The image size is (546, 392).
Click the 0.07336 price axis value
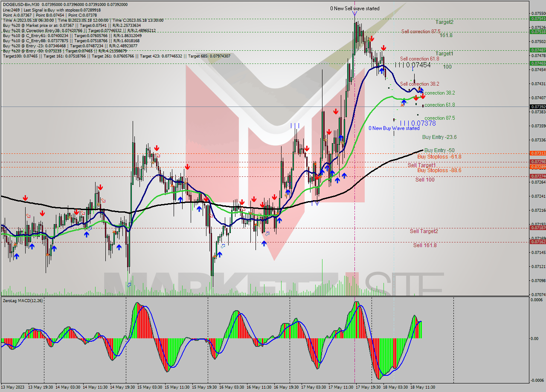pos(539,140)
